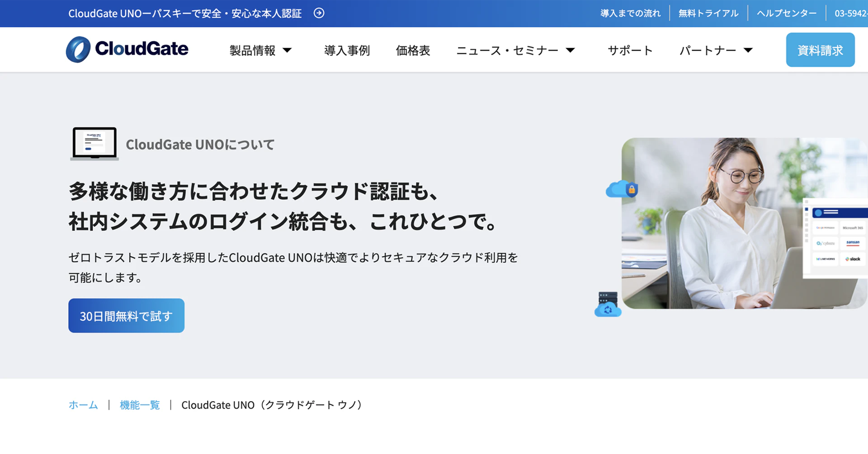Click the laptop icon beside CloudGate UNOについて

click(x=94, y=144)
